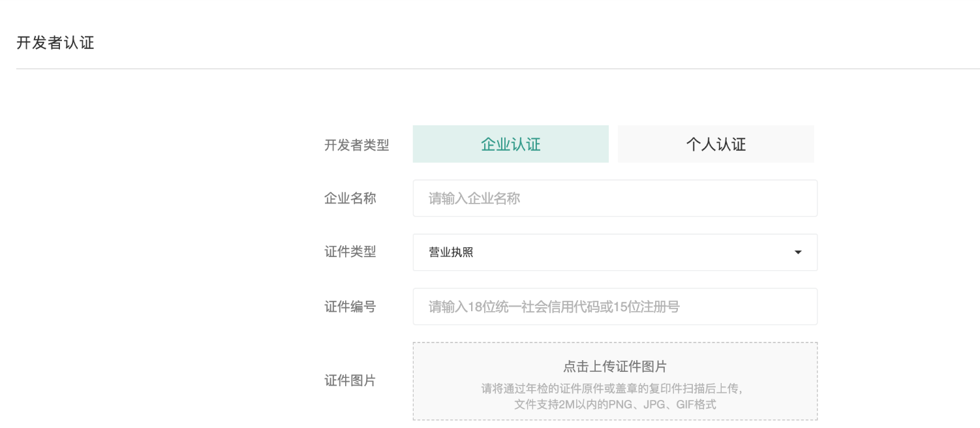Click the caret arrow in 证件类型 dropdown

click(x=797, y=252)
